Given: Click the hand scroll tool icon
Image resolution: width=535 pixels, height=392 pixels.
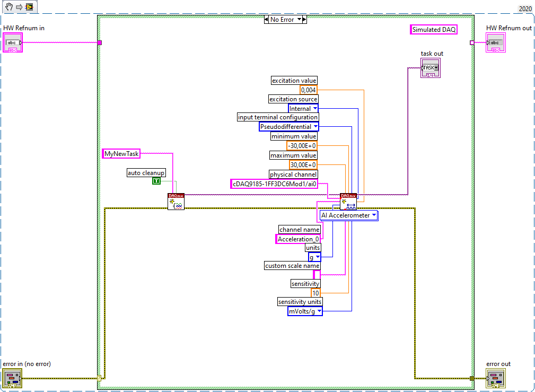Looking at the screenshot, I should pyautogui.click(x=9, y=6).
